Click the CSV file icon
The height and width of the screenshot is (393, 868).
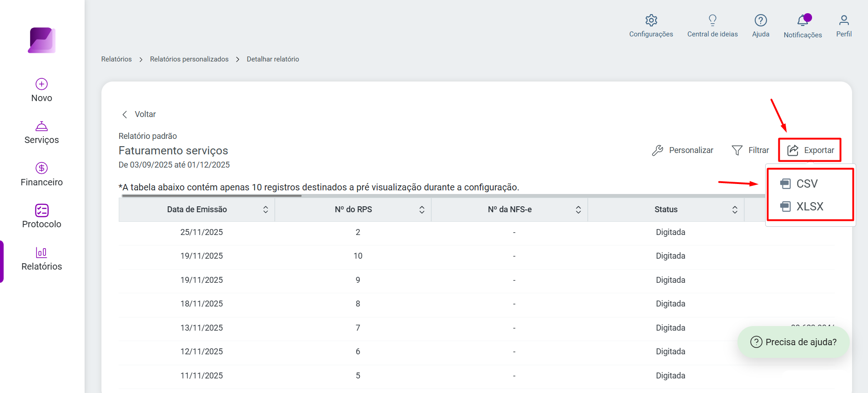[785, 184]
